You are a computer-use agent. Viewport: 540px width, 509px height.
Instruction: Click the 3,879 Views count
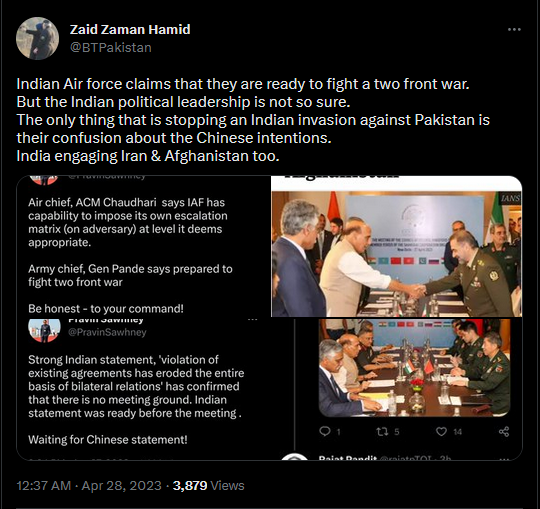pos(208,486)
